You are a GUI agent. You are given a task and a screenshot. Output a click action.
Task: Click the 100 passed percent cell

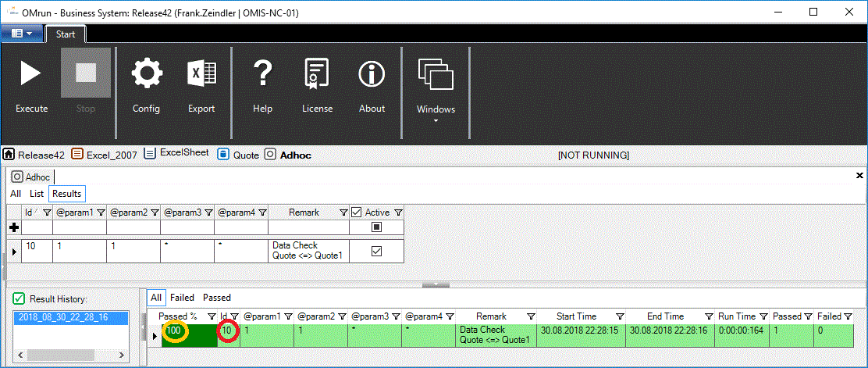pos(190,336)
